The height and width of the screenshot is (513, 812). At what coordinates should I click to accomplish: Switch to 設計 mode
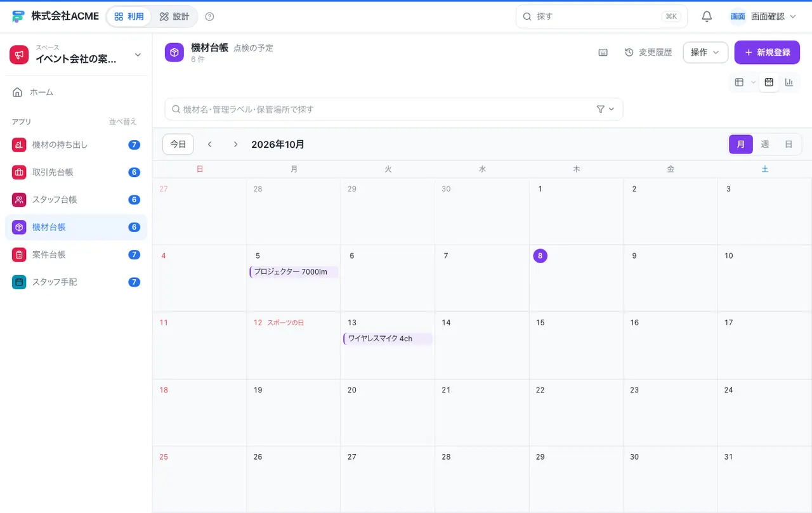pos(174,16)
